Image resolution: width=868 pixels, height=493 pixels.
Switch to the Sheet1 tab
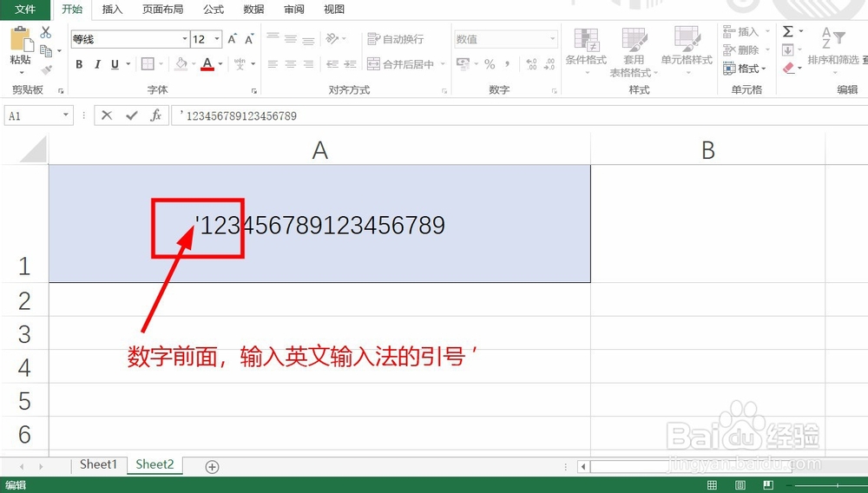98,464
